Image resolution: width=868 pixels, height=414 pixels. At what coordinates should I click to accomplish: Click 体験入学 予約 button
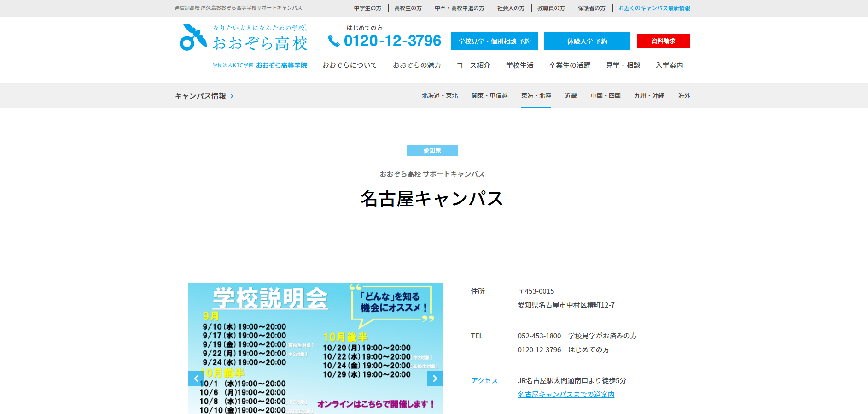tap(587, 41)
